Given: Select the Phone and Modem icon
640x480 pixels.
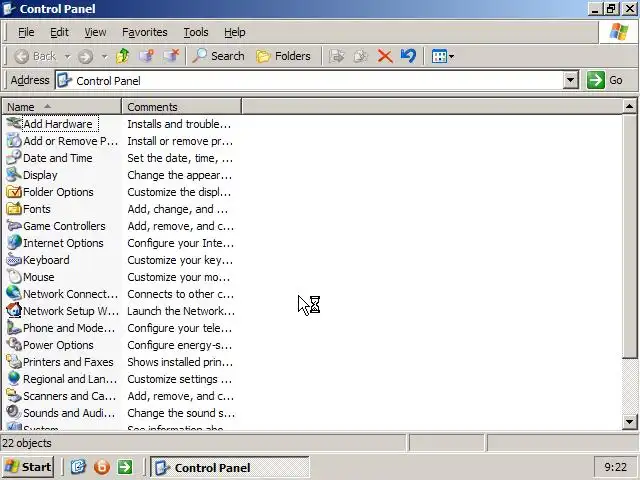Looking at the screenshot, I should (x=14, y=328).
